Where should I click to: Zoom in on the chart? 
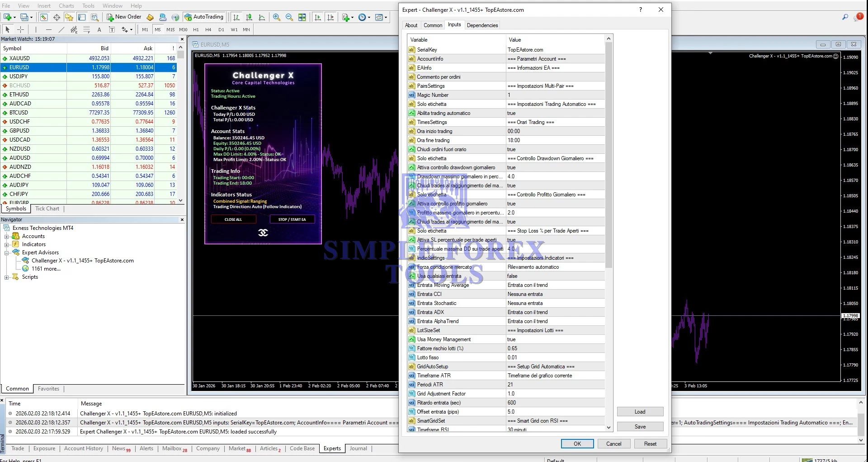(x=276, y=17)
